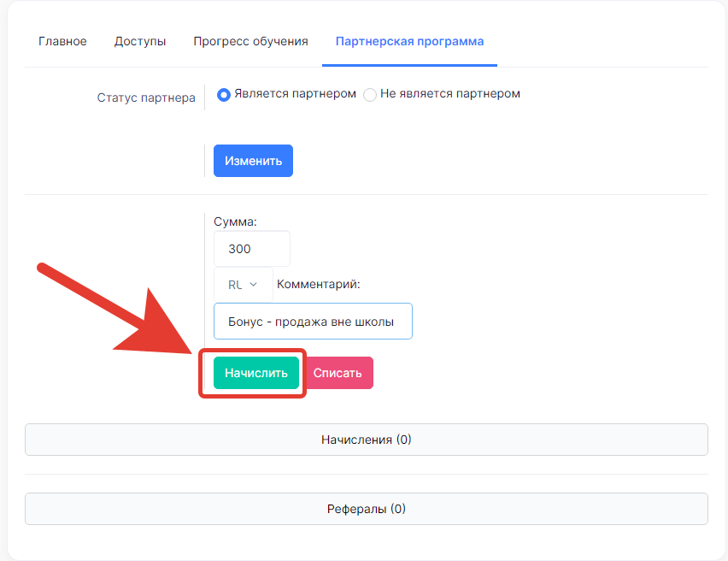728x561 pixels.
Task: Click the blue Изменить button
Action: coord(253,161)
